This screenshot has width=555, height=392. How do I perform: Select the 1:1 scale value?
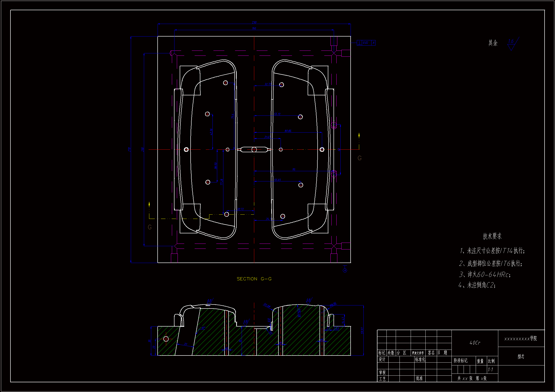pos(490,369)
